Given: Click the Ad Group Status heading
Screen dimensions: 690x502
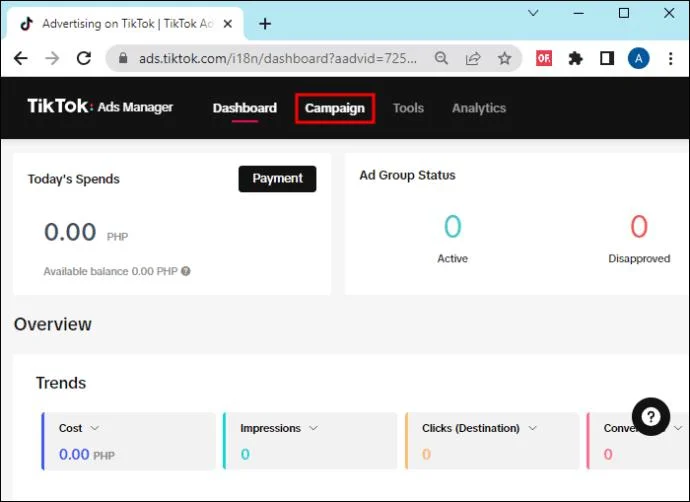Looking at the screenshot, I should pos(407,175).
